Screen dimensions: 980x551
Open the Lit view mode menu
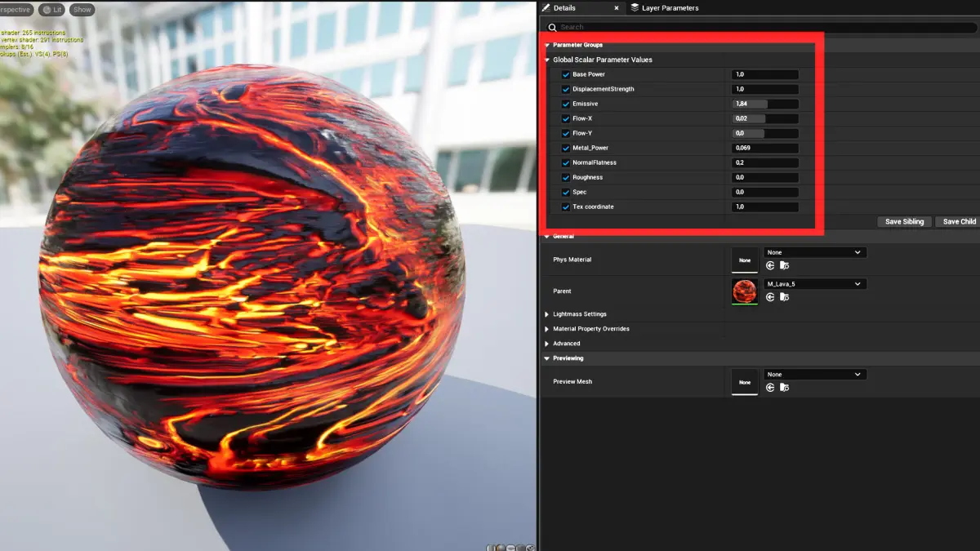(52, 10)
